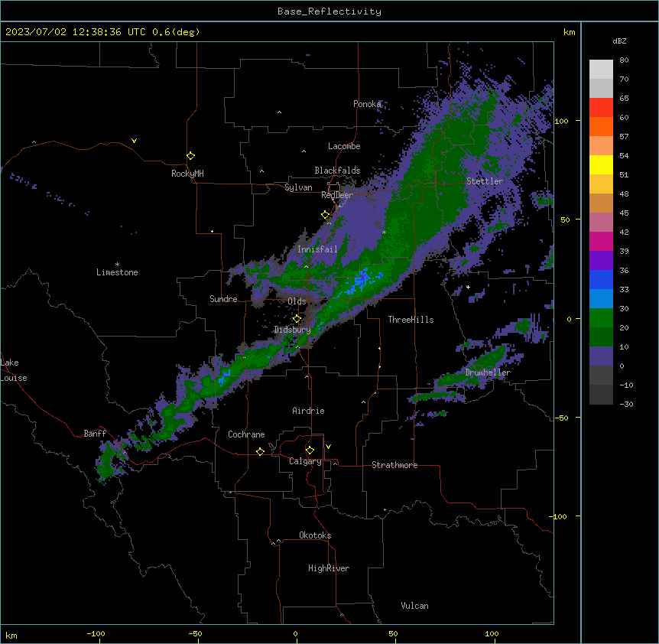
Task: Click the 80 value on dBZ scale
Action: (624, 60)
